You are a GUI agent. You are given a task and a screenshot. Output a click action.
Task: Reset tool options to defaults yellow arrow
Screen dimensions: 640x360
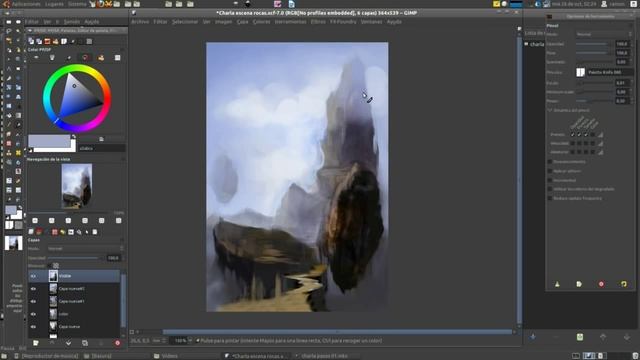[624, 284]
